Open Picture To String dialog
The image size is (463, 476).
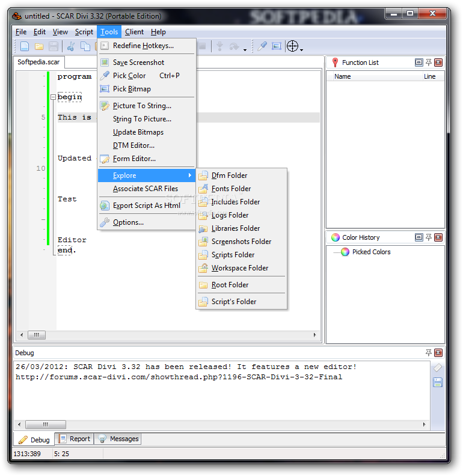[147, 106]
